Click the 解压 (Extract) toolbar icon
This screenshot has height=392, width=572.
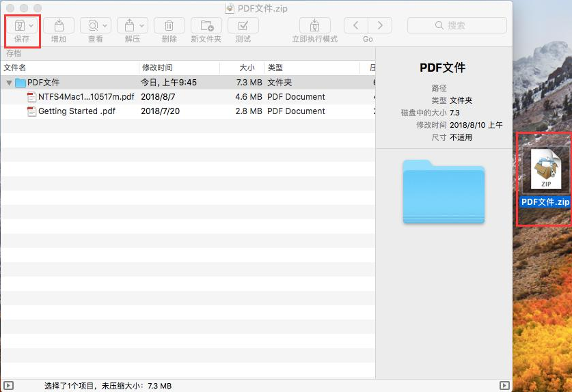[x=129, y=26]
